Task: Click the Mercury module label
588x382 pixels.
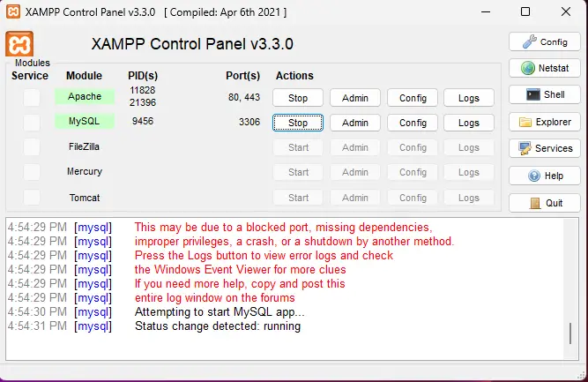Action: 85,171
